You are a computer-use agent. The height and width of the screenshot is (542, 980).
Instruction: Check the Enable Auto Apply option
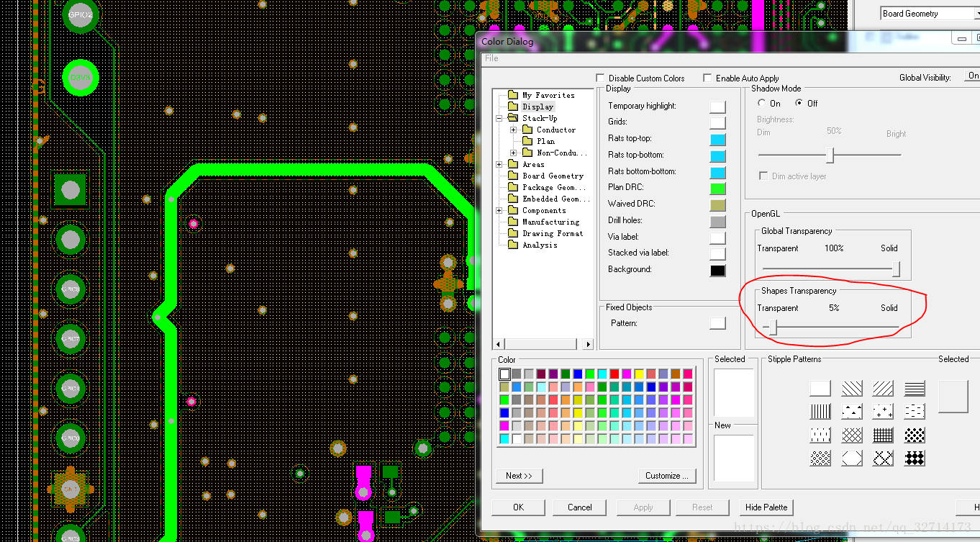[707, 78]
